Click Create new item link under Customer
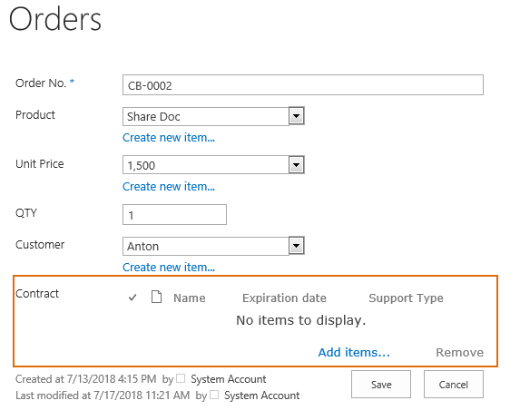 pyautogui.click(x=169, y=268)
